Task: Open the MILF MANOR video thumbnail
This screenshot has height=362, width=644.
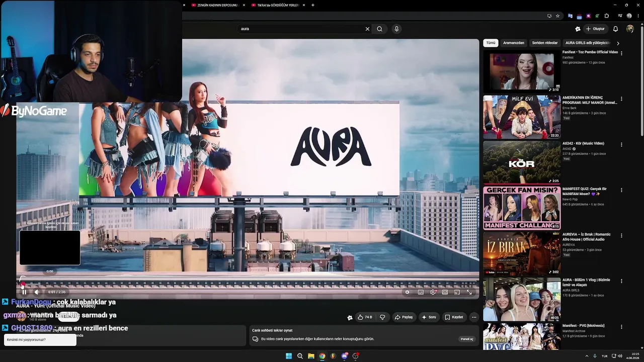Action: [522, 117]
